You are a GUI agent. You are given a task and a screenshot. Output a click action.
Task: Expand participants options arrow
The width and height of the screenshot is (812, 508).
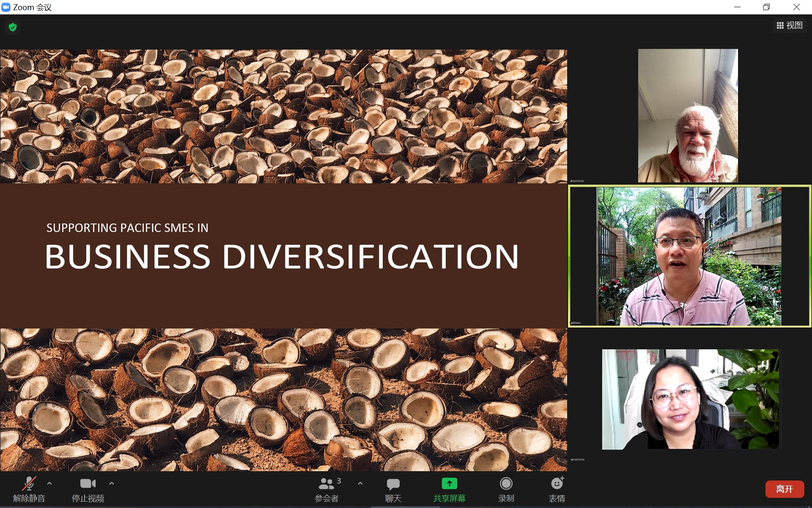coord(360,483)
